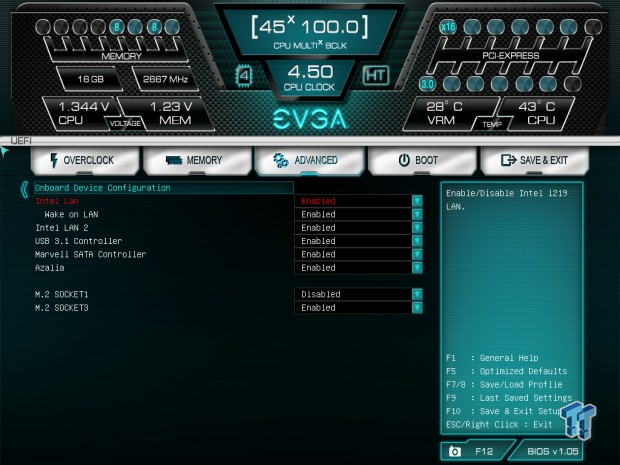Click the F12 screenshot camera icon

point(455,451)
